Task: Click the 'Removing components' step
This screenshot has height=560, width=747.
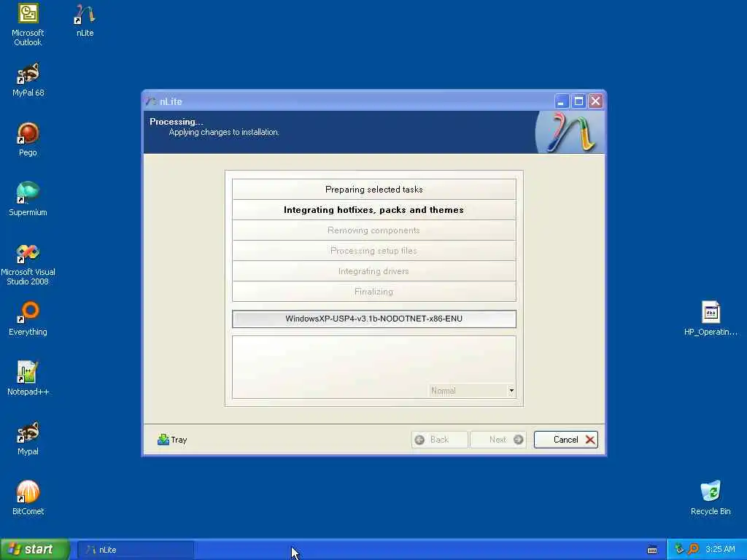Action: point(374,230)
